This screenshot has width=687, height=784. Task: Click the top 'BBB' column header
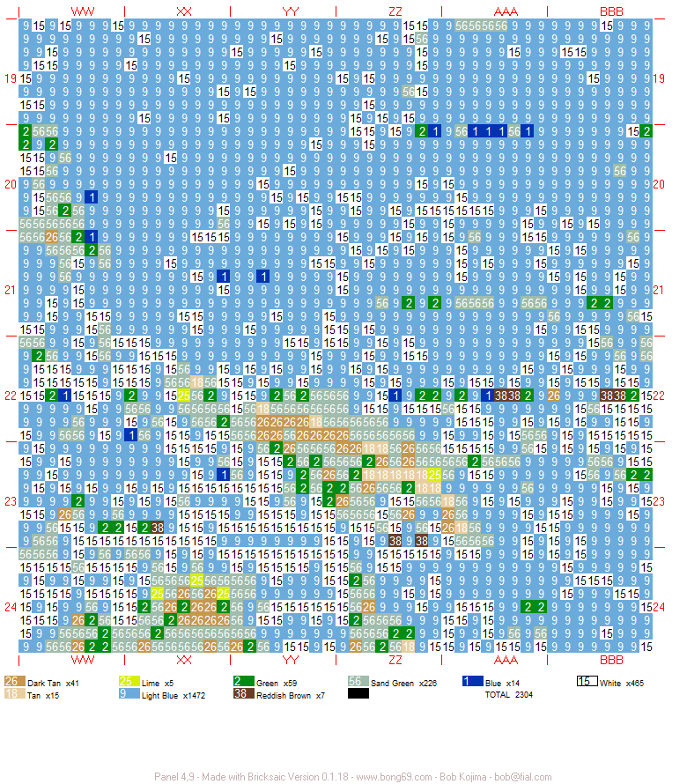(x=611, y=11)
